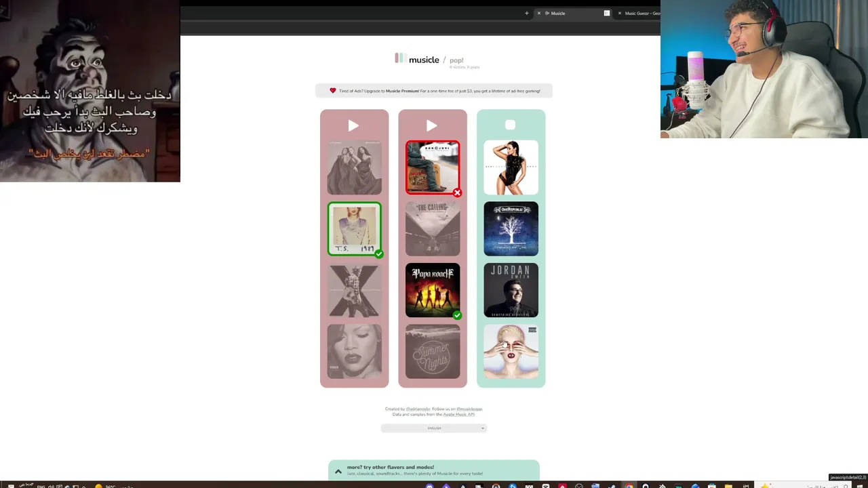The width and height of the screenshot is (868, 488).
Task: Pick the Summer Nights album cover
Action: (433, 351)
